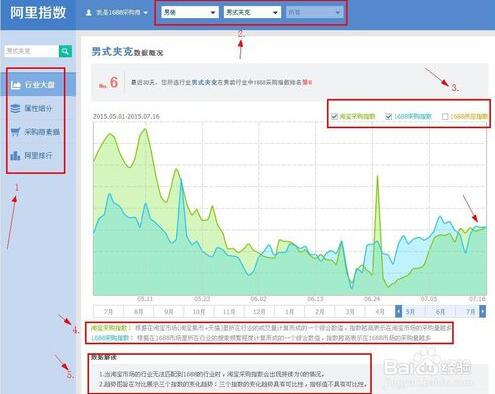Uncheck 淘宝采购指数 checkbox
495x394 pixels.
tap(334, 116)
